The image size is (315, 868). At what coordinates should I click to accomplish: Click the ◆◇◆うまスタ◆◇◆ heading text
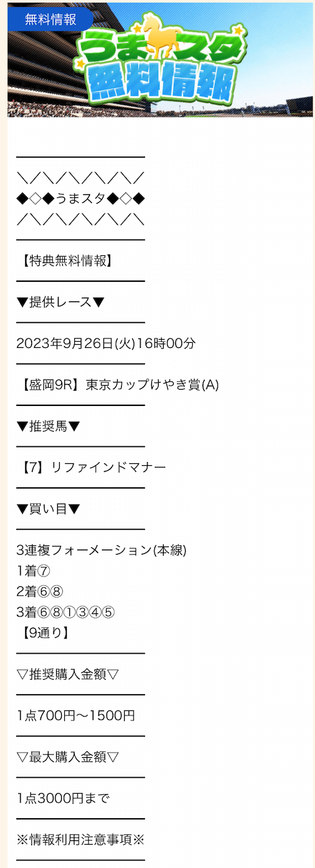click(x=81, y=199)
